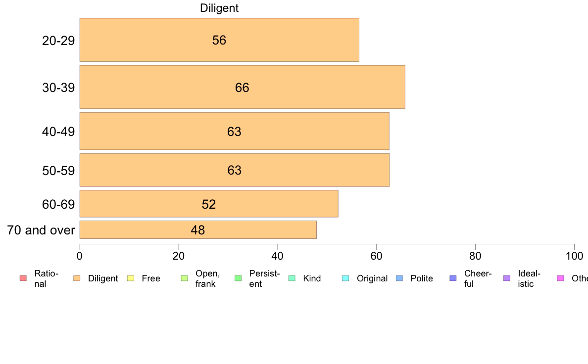This screenshot has width=588, height=364.
Task: Select the 50-59 age group bar
Action: [235, 170]
